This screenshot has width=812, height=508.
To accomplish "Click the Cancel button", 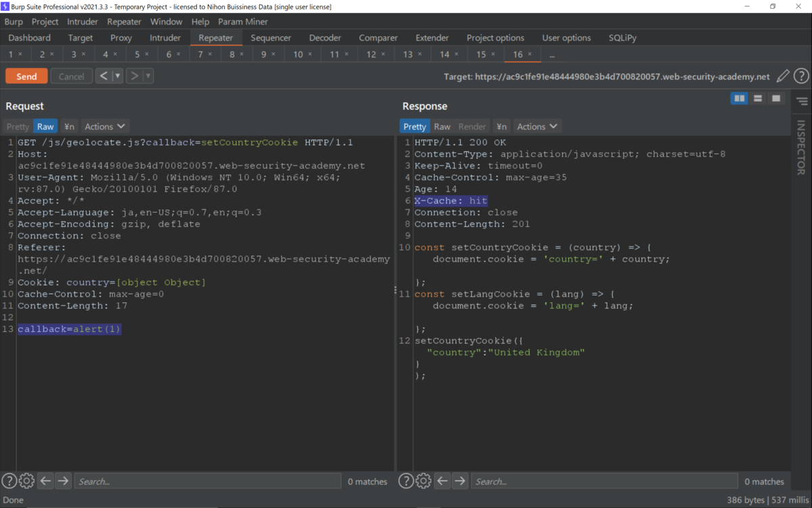I will 71,76.
